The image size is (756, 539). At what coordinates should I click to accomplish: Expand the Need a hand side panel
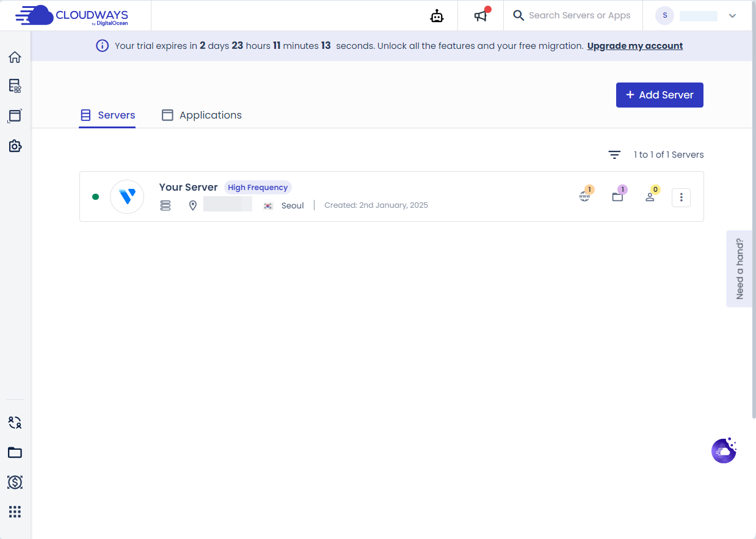click(740, 269)
